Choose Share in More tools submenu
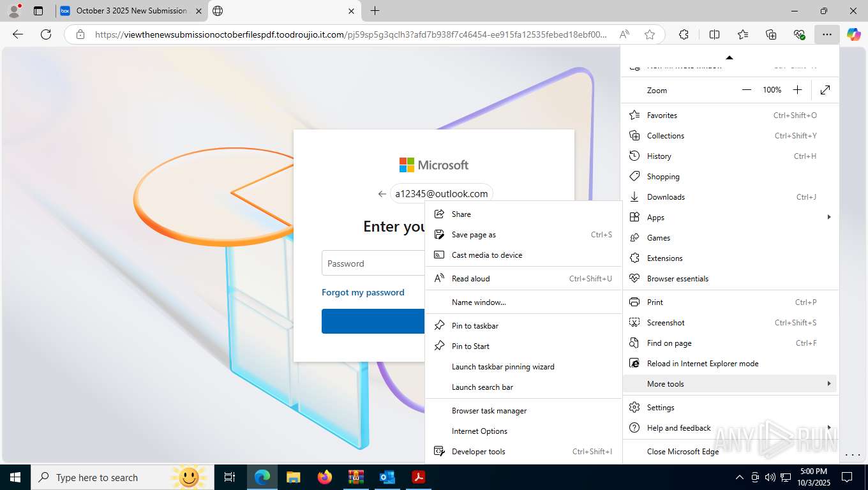Viewport: 868px width, 490px height. pyautogui.click(x=523, y=214)
